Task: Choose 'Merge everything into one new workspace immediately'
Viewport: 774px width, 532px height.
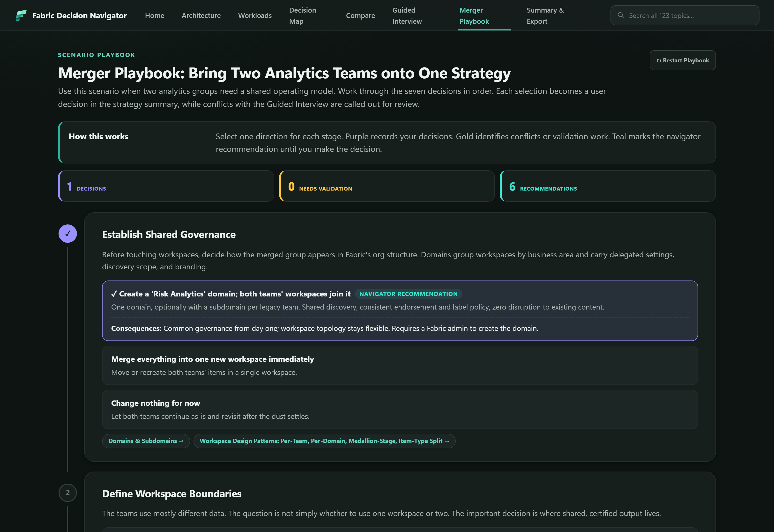Action: 400,365
